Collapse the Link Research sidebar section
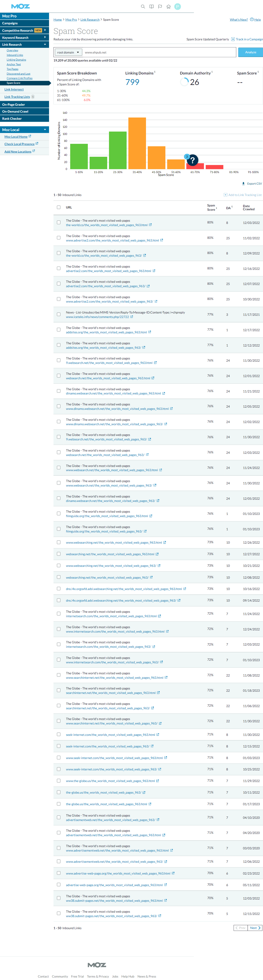The height and width of the screenshot is (980, 263). click(45, 45)
